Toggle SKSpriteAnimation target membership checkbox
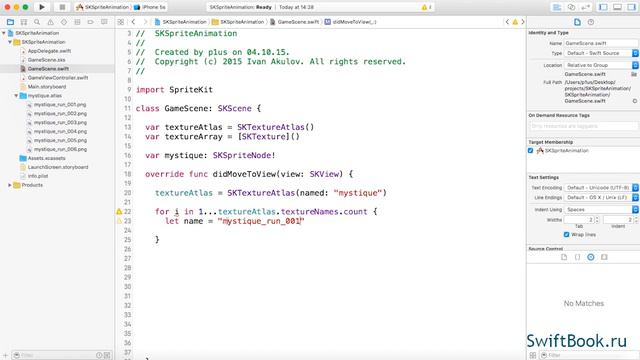This screenshot has width=640, height=360. coord(530,150)
